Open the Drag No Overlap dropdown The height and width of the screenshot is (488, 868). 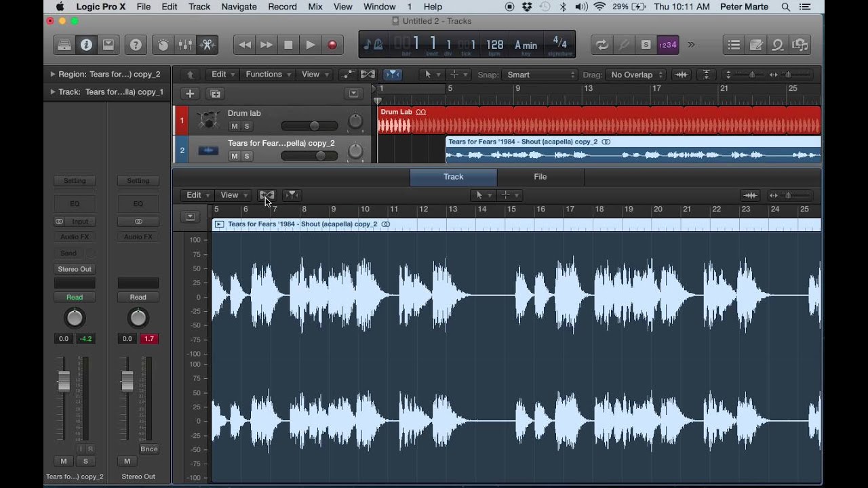[635, 75]
